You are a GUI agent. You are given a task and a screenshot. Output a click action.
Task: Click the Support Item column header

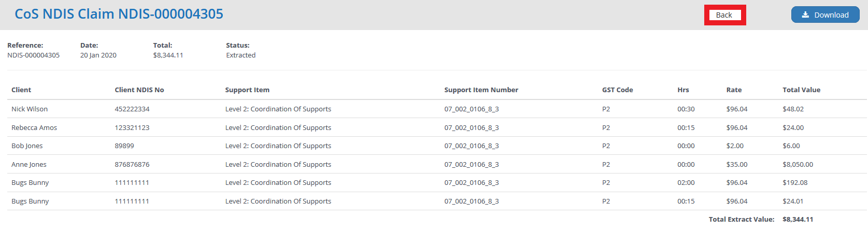(247, 90)
